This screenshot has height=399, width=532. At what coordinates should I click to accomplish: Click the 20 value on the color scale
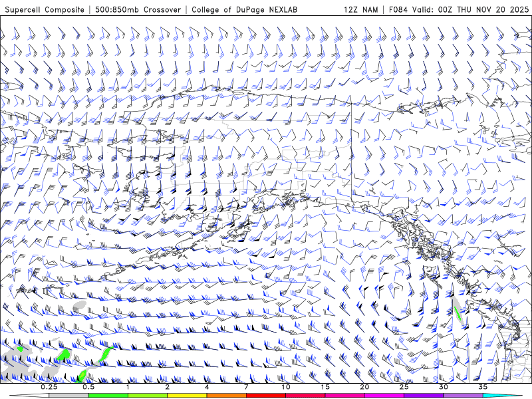[x=364, y=387]
